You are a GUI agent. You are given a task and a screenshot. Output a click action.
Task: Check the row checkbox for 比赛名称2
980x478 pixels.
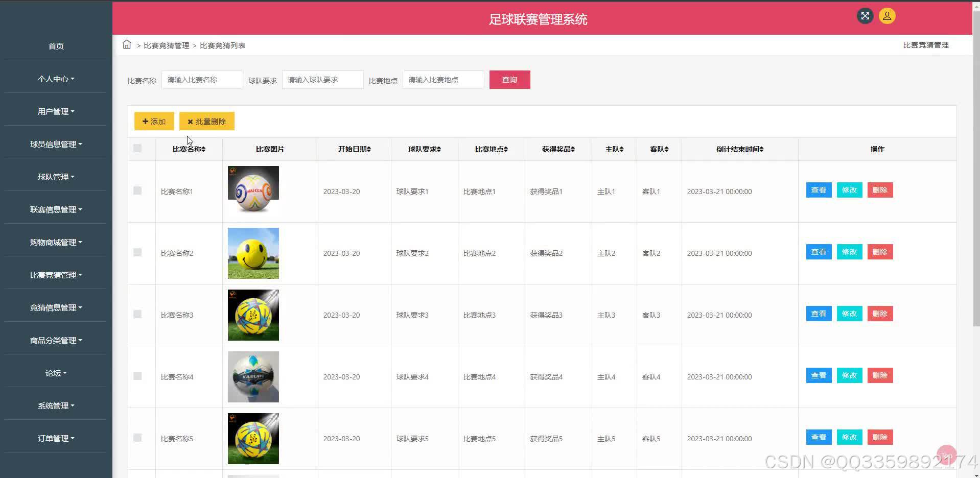click(x=137, y=252)
